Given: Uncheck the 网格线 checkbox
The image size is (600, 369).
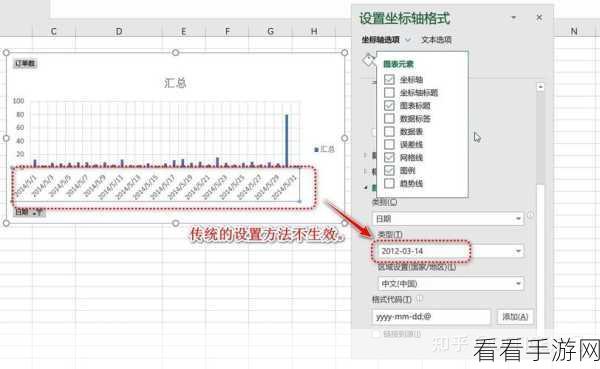Looking at the screenshot, I should 389,157.
